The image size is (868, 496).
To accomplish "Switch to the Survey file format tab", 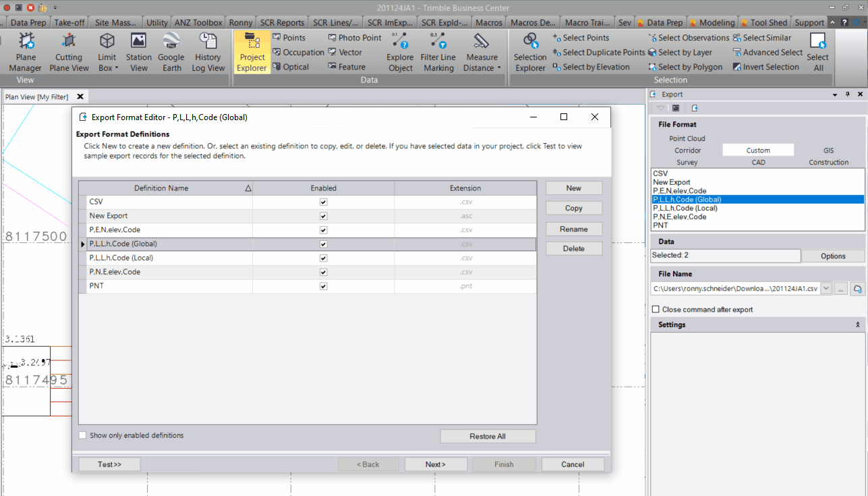I will pyautogui.click(x=687, y=162).
